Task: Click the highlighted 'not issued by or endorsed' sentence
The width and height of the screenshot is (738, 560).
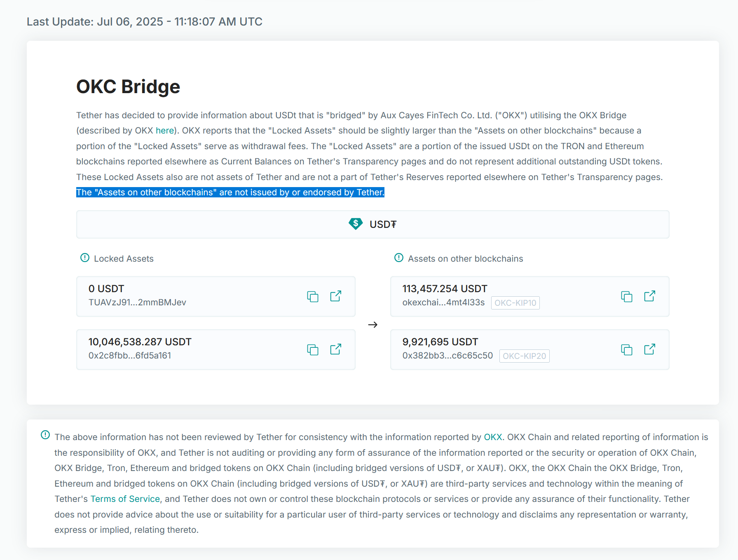Action: tap(230, 192)
